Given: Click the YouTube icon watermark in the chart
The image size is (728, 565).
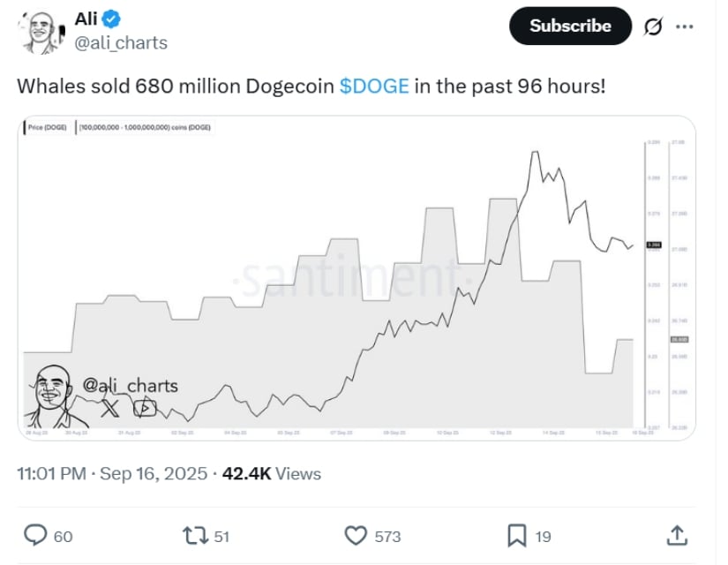Looking at the screenshot, I should pyautogui.click(x=145, y=407).
